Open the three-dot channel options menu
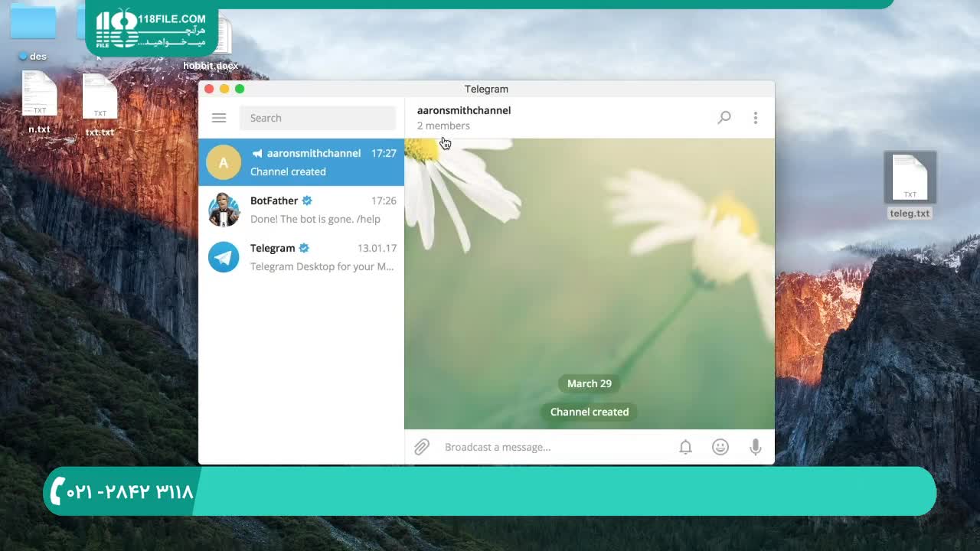980x551 pixels. (755, 118)
